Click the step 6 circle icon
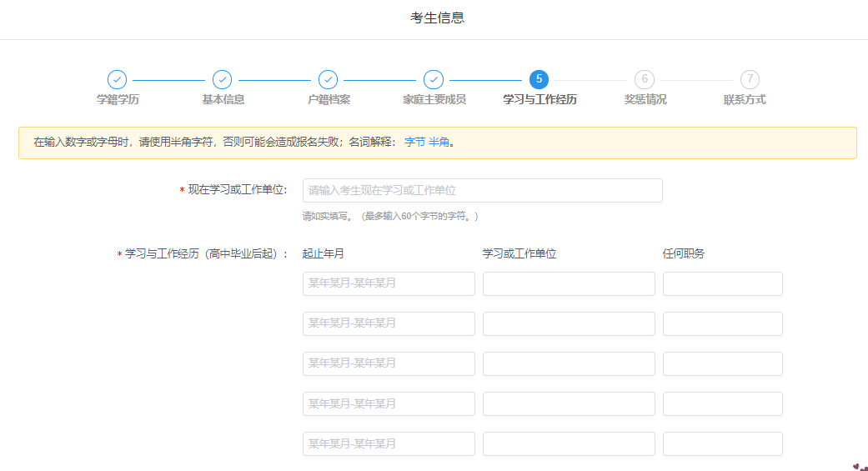Viewport: 868px width, 471px height. click(645, 79)
